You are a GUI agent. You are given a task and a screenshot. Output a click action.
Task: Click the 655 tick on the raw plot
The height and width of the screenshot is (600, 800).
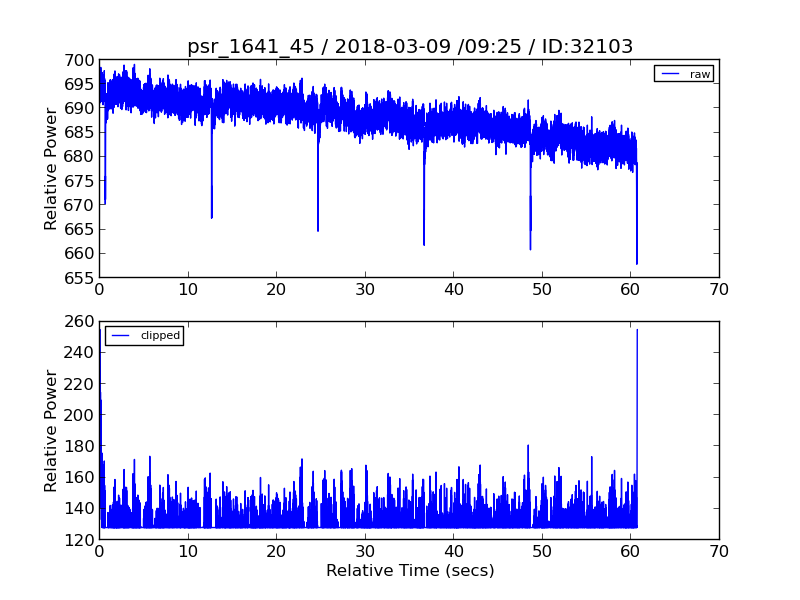79,278
